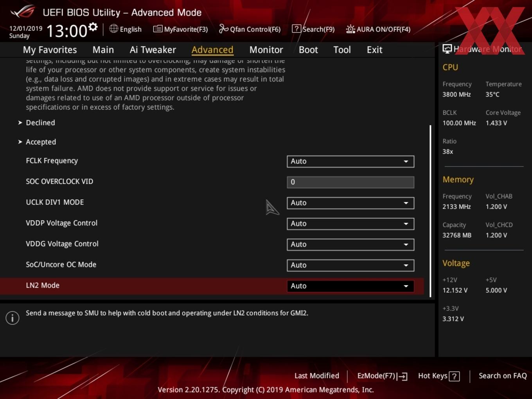The width and height of the screenshot is (532, 399).
Task: Click the Version 2.20.1275 copyright text
Action: 266,390
